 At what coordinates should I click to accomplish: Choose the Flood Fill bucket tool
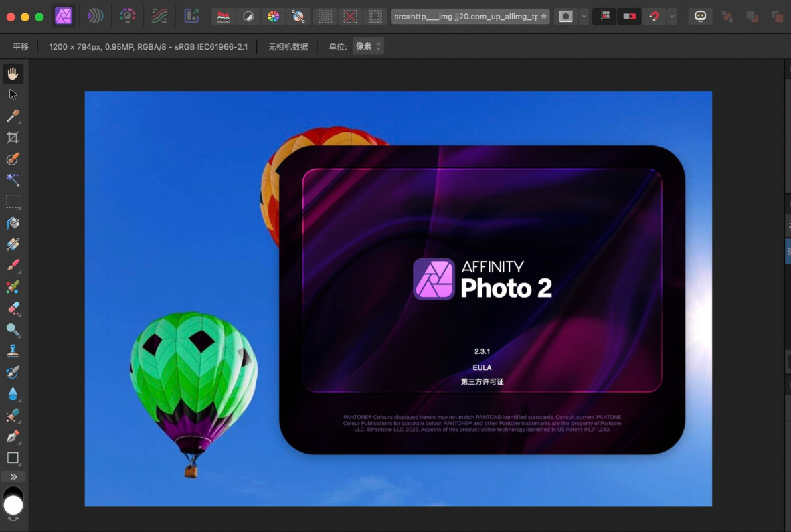[13, 223]
